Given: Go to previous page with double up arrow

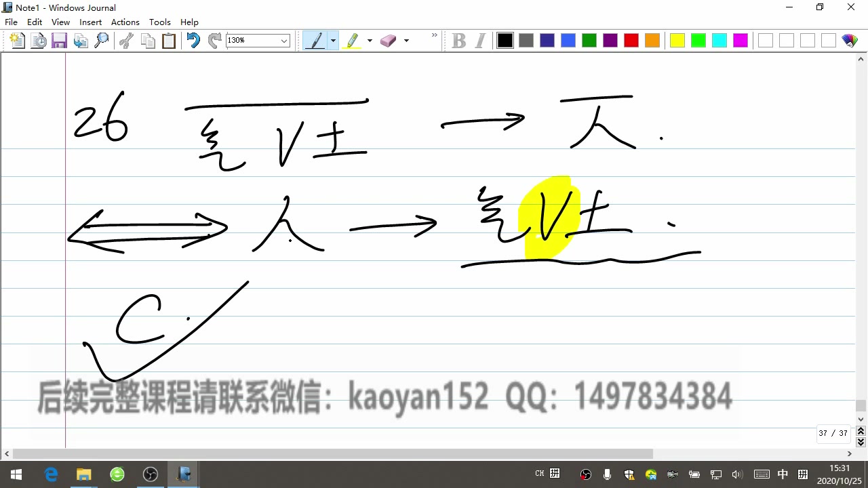Looking at the screenshot, I should 861,431.
